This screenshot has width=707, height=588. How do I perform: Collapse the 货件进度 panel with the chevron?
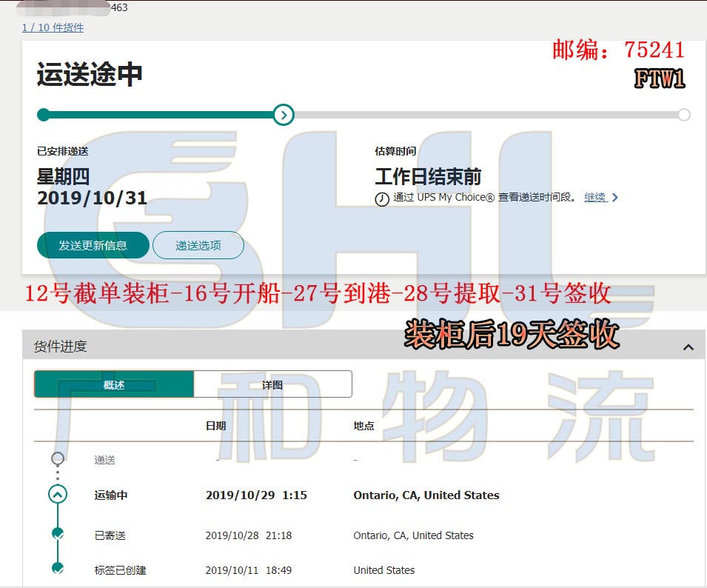pyautogui.click(x=688, y=347)
